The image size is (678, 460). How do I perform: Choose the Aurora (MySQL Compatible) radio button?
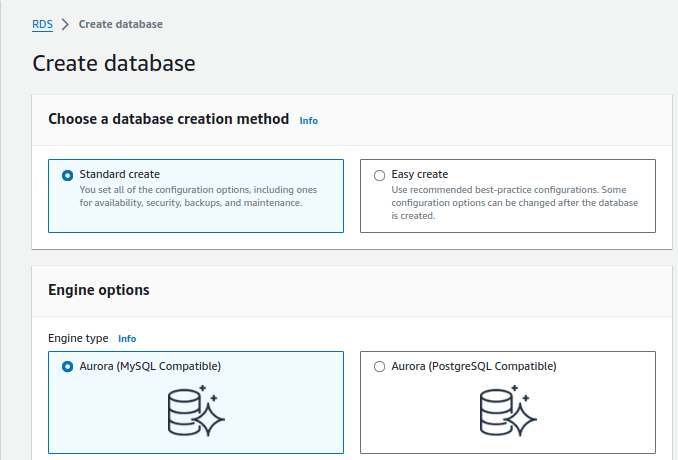68,367
